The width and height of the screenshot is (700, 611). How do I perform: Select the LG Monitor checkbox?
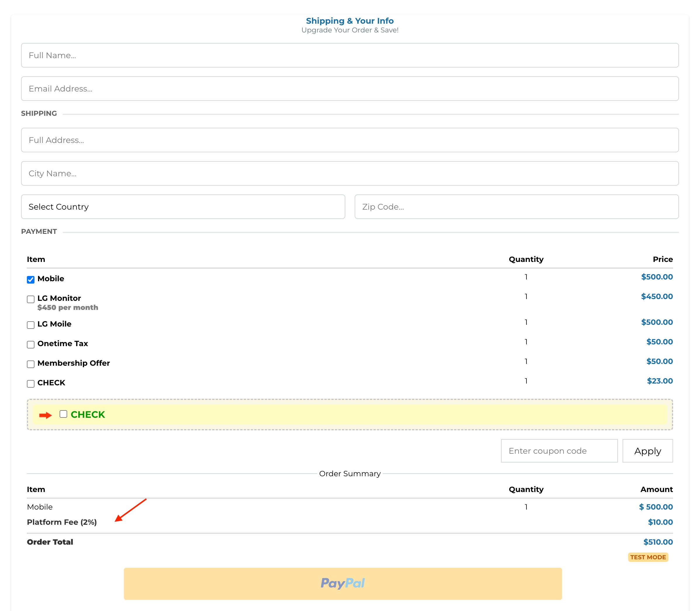31,299
